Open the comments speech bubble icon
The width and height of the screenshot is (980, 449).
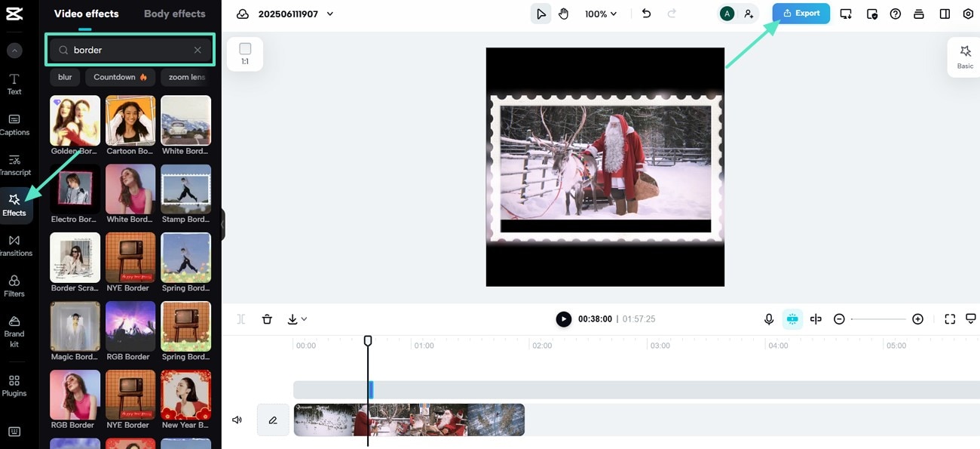click(x=971, y=319)
